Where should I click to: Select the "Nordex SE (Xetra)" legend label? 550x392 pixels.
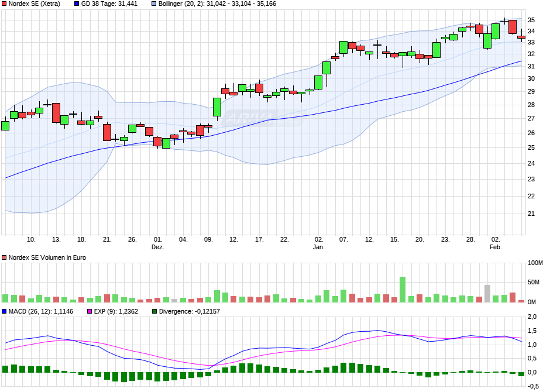(35, 4)
